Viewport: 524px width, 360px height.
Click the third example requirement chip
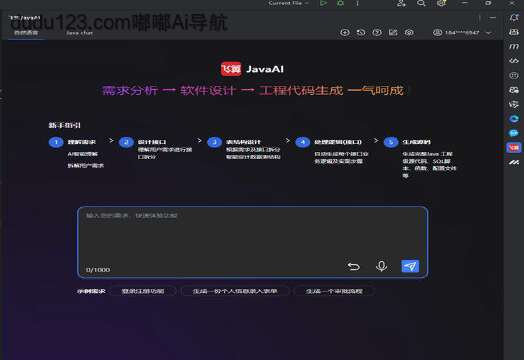334,291
